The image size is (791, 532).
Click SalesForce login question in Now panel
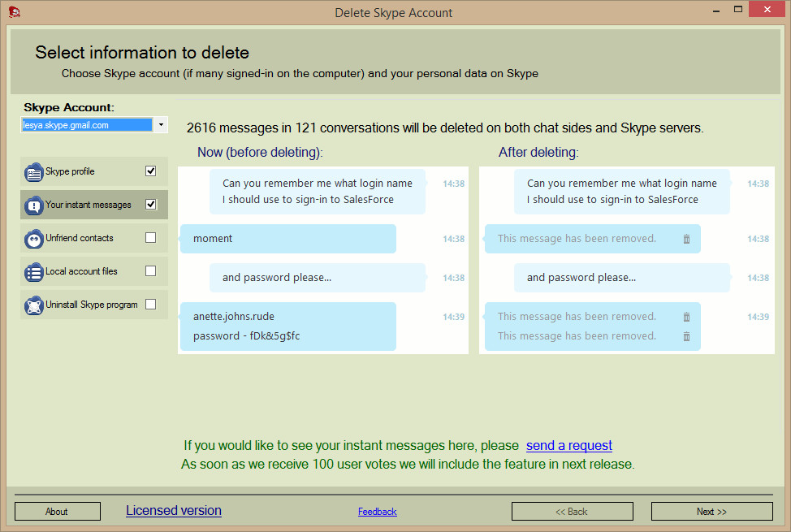(318, 192)
